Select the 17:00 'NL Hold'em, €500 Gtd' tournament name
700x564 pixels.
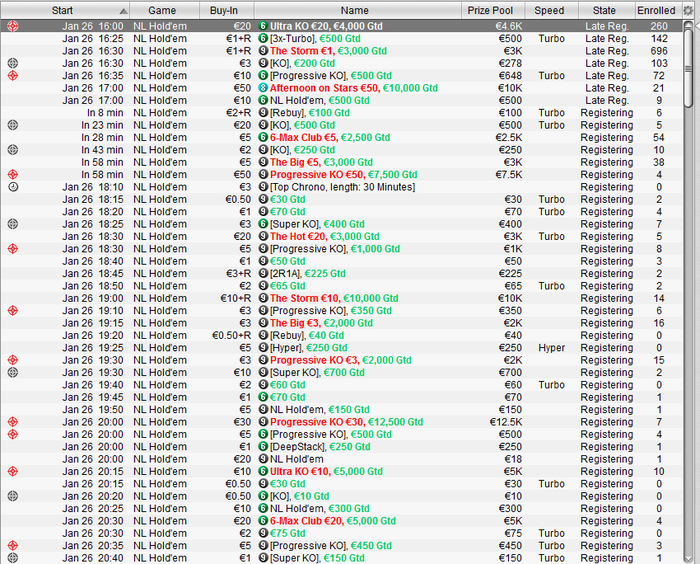(x=320, y=100)
